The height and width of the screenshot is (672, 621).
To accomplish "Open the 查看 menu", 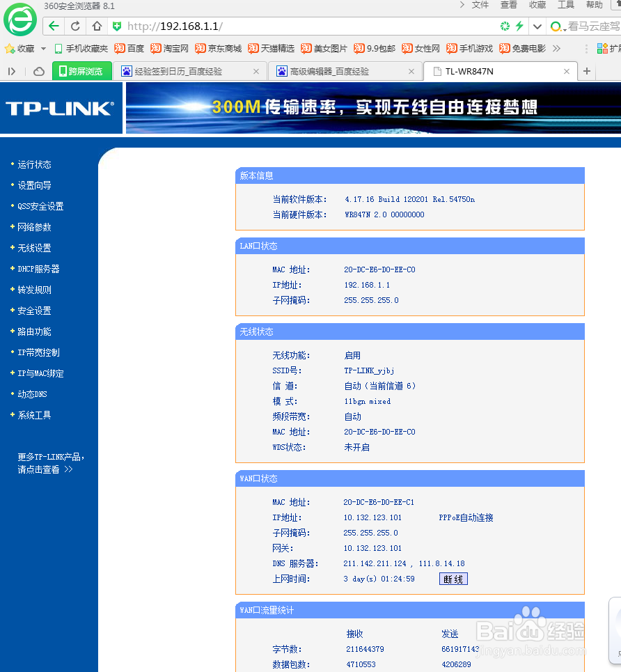I will pyautogui.click(x=509, y=5).
